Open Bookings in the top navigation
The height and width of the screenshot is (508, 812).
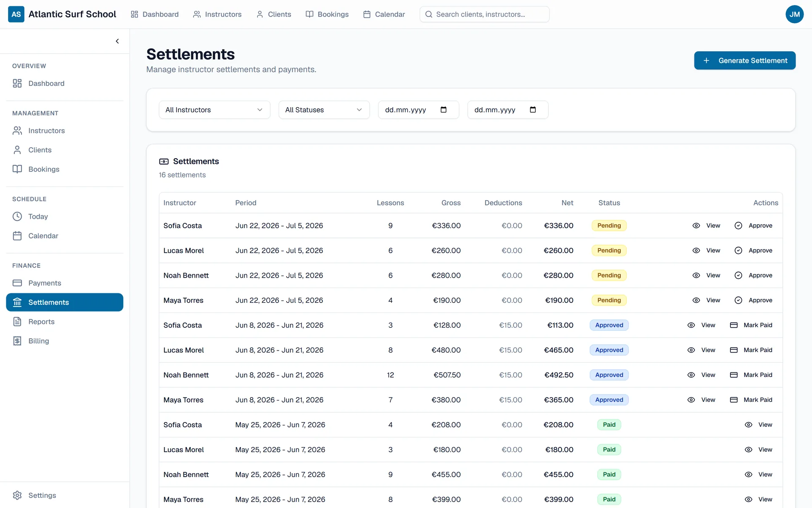pyautogui.click(x=327, y=14)
